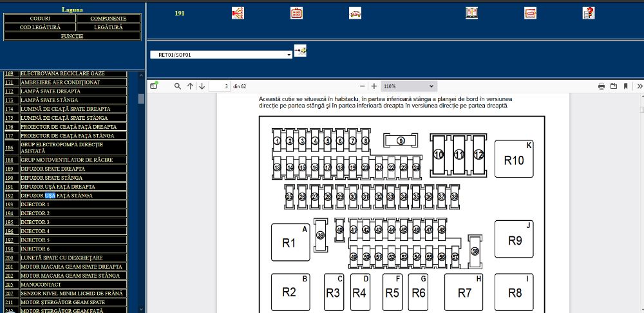Click relay R9 in the fuse diagram

pyautogui.click(x=514, y=239)
